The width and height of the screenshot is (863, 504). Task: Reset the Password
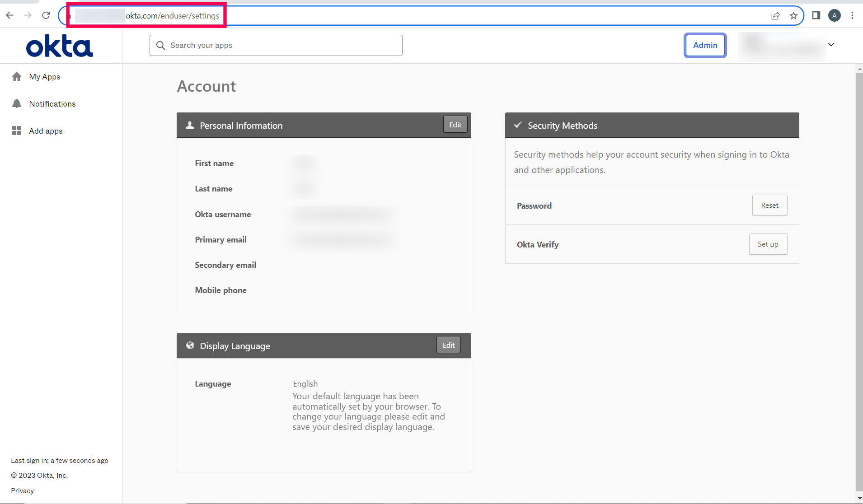[770, 205]
